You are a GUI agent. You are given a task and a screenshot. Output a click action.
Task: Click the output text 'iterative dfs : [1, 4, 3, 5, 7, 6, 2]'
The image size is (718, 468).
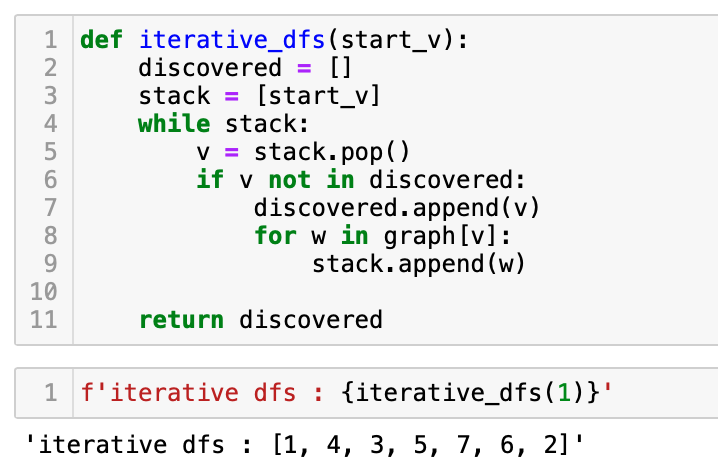305,445
